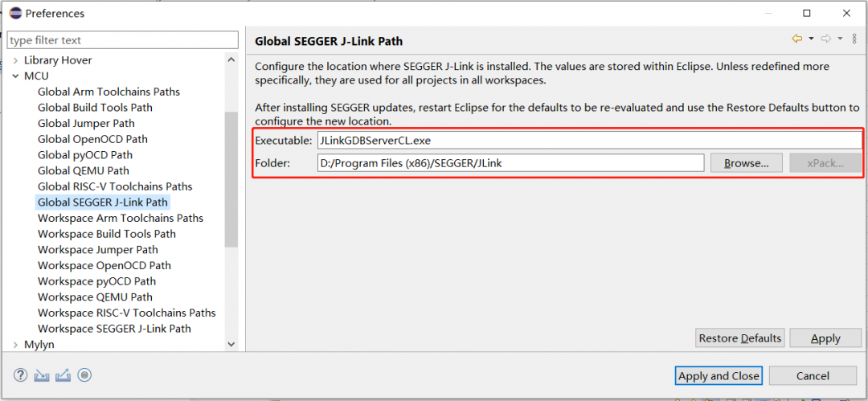
Task: Click the xPack... button
Action: click(x=825, y=163)
